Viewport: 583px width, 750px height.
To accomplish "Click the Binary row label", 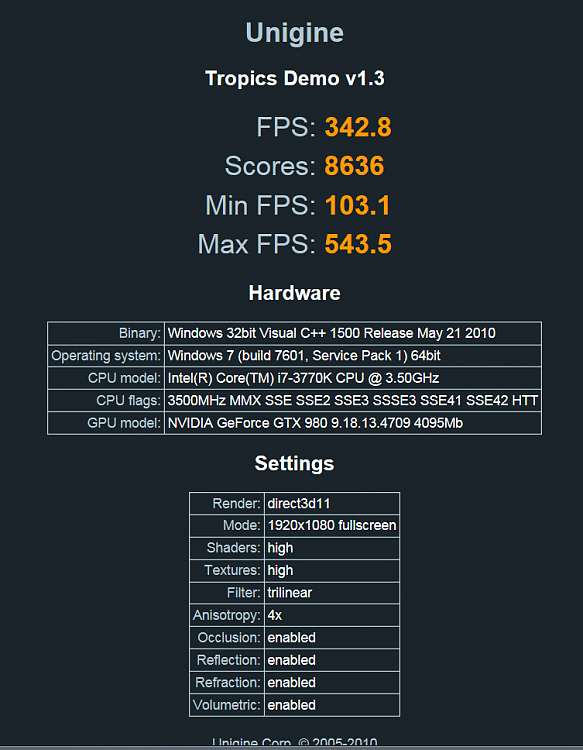I will coord(140,333).
